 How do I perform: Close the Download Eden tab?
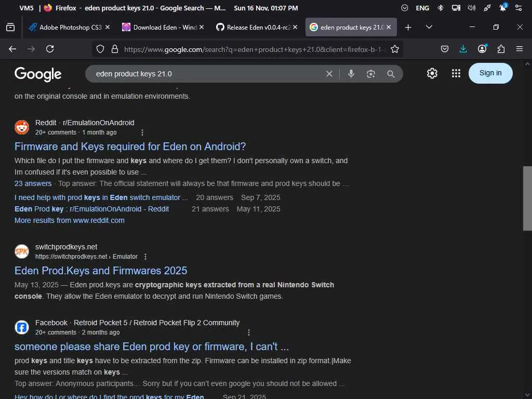pyautogui.click(x=202, y=27)
